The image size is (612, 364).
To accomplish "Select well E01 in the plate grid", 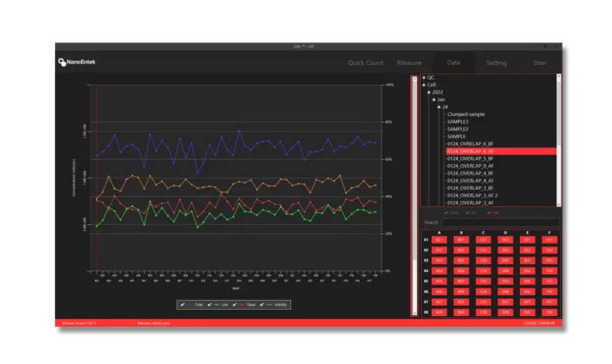I will pyautogui.click(x=528, y=240).
